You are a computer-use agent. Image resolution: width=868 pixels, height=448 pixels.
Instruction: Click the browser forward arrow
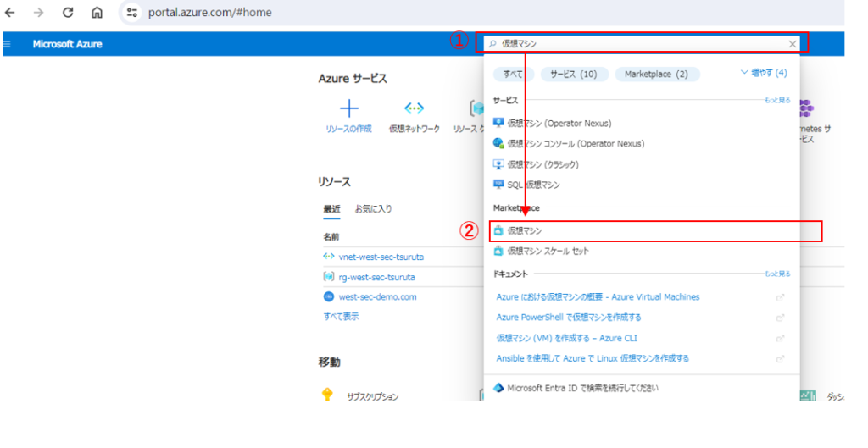pyautogui.click(x=38, y=12)
